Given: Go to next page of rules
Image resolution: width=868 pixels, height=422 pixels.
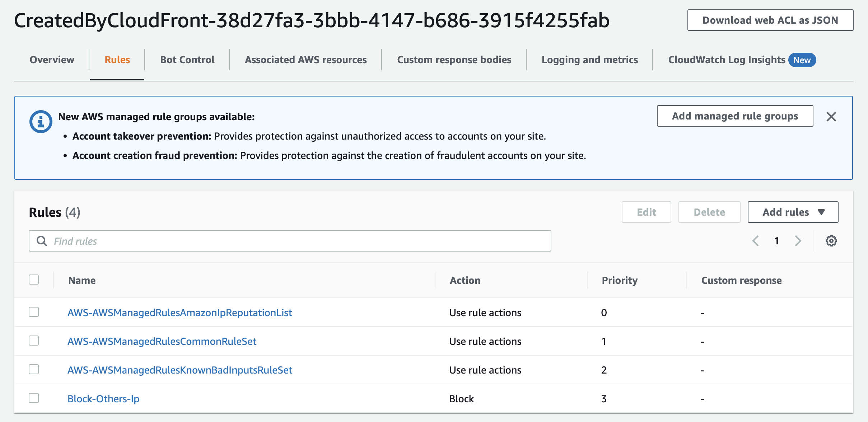Looking at the screenshot, I should (798, 241).
